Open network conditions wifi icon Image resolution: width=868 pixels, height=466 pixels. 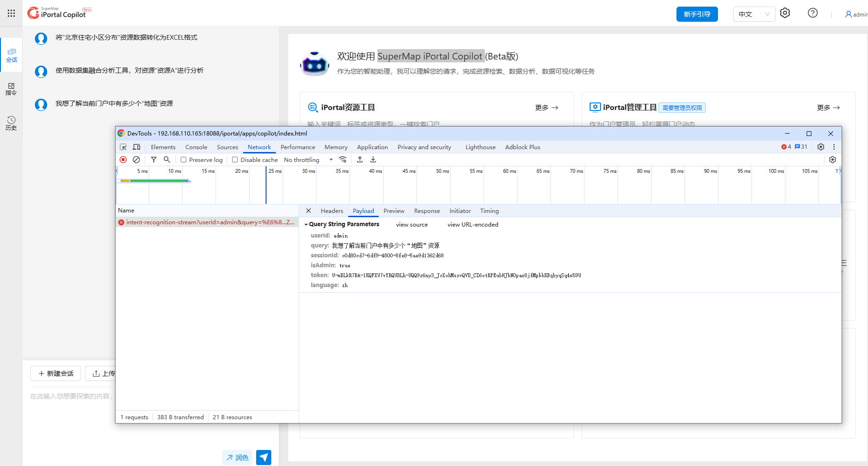(x=343, y=160)
